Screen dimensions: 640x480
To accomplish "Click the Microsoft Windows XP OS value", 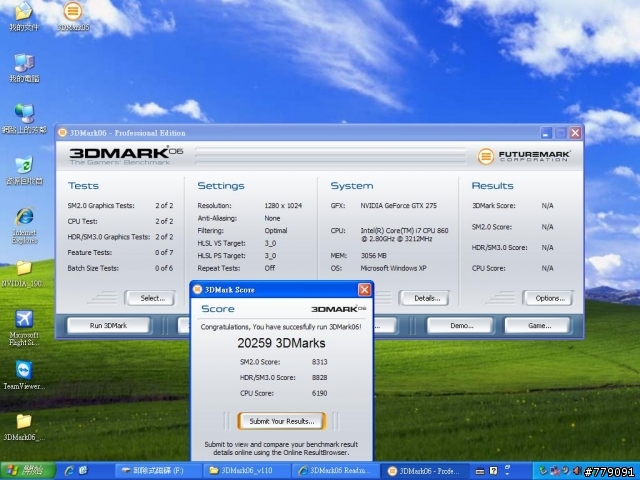I will point(393,268).
